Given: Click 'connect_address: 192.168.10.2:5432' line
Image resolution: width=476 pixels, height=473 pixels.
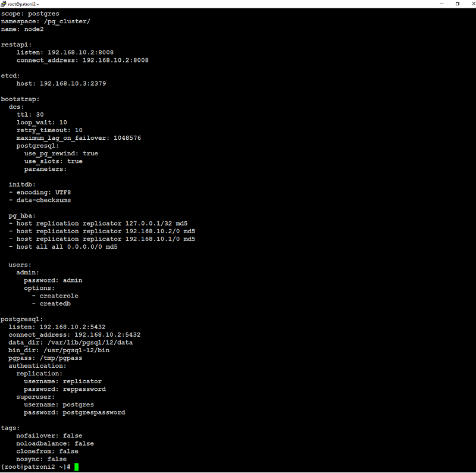Looking at the screenshot, I should [74, 335].
